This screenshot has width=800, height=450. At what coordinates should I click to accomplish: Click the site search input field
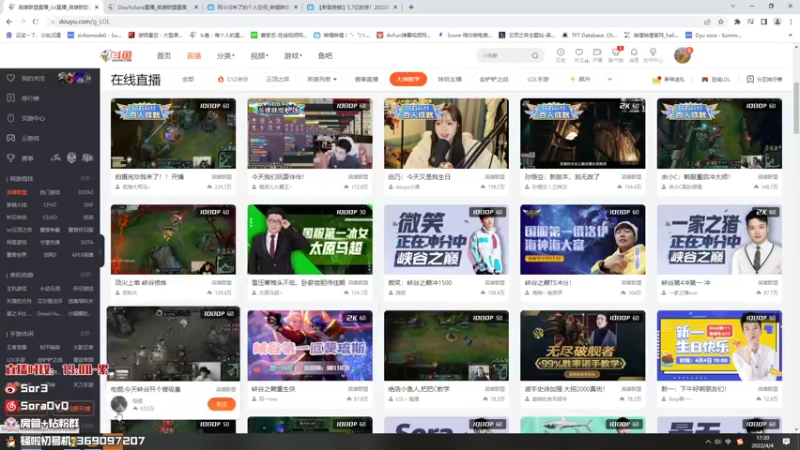click(x=504, y=56)
